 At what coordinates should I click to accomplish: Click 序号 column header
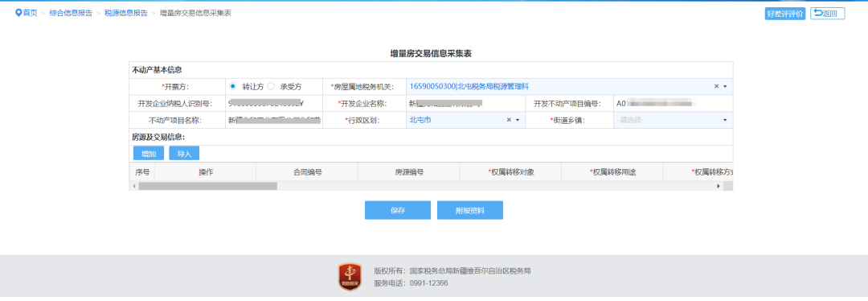(142, 172)
